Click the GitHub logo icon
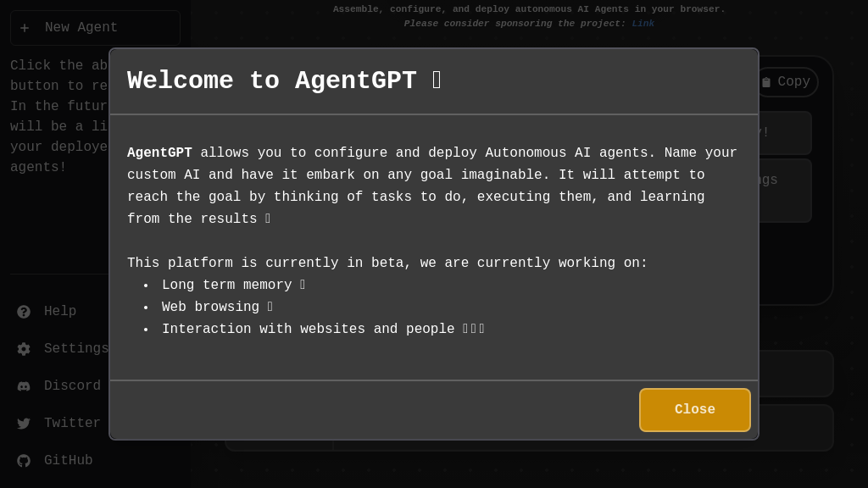Screen dimensions: 868x488 click(24, 460)
